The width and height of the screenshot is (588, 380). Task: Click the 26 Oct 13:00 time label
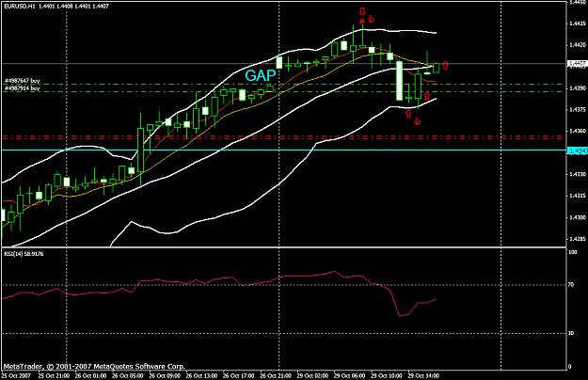tap(201, 375)
